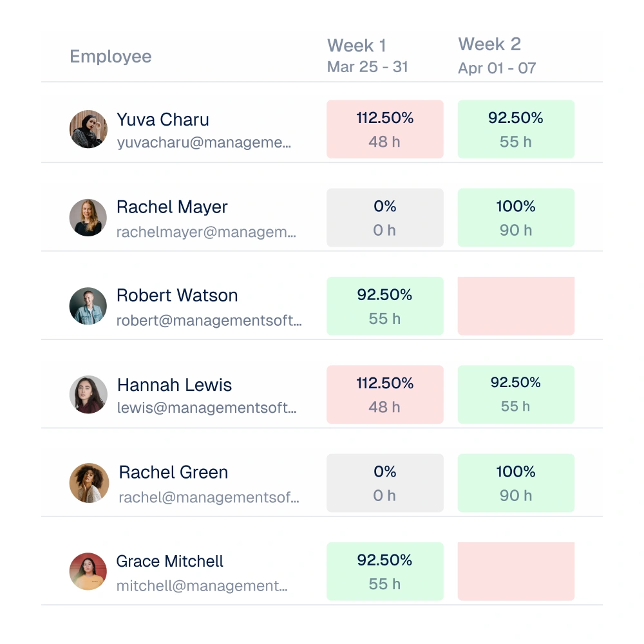644x644 pixels.
Task: Click Yuva Charu's Week 2 92.50% cell
Action: 516,129
